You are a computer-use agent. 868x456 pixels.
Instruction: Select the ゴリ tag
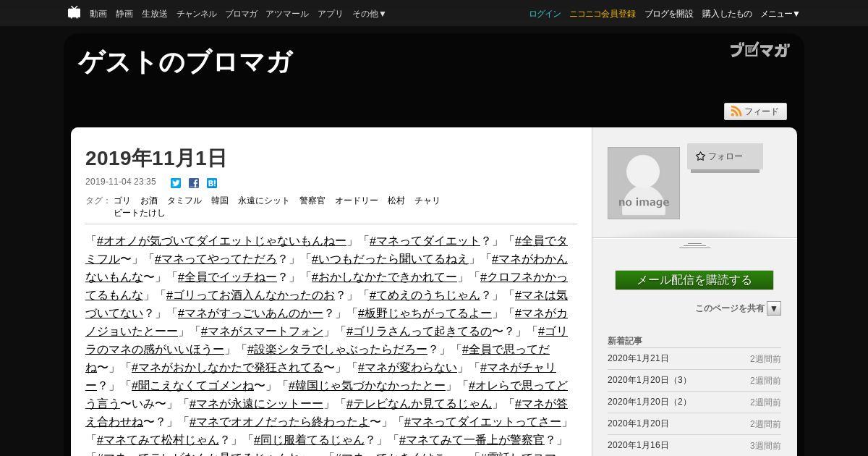click(122, 200)
